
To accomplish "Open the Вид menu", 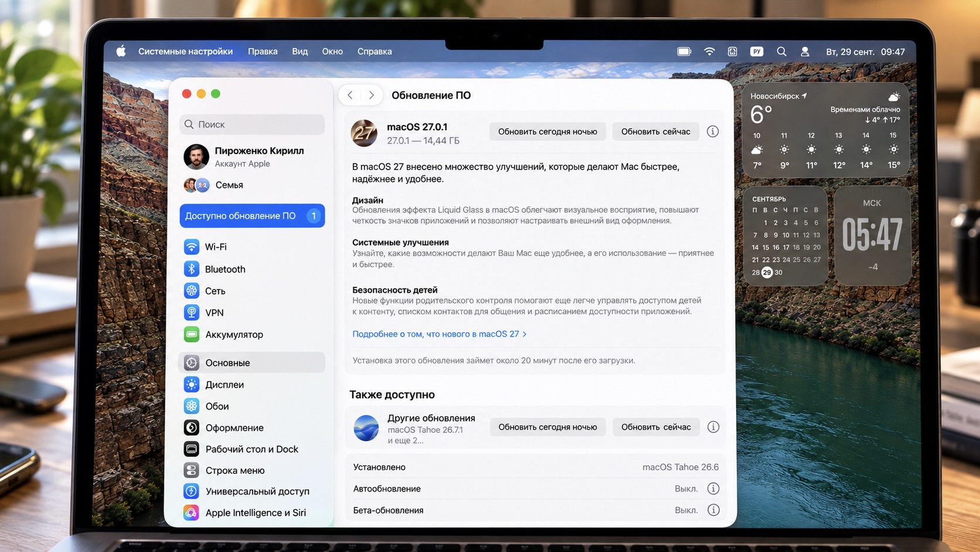I will 300,52.
